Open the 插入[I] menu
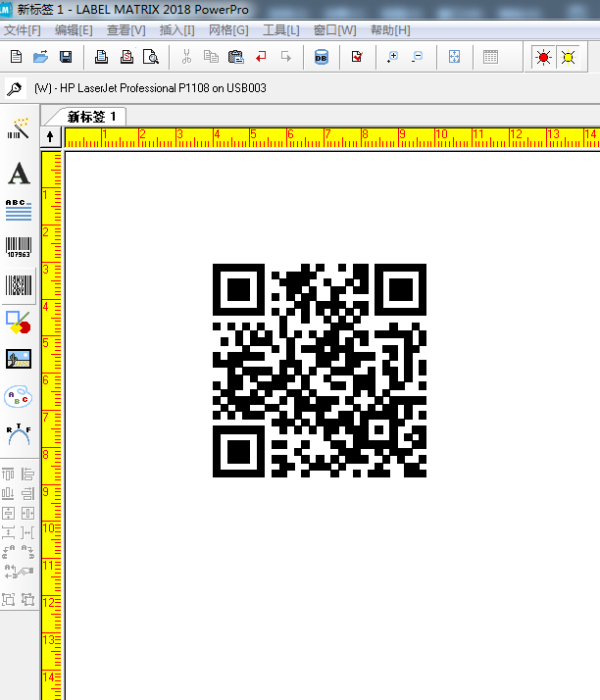600x700 pixels. (x=176, y=30)
